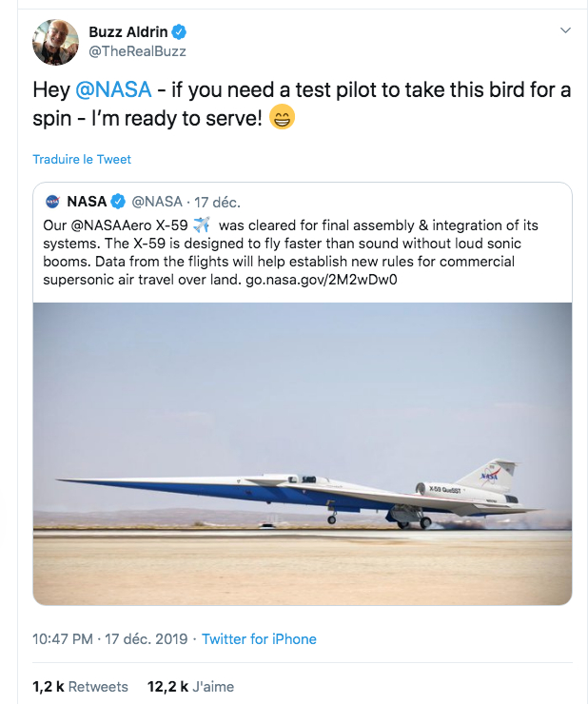
Task: View the 12,2 k J'aime list
Action: tap(190, 686)
